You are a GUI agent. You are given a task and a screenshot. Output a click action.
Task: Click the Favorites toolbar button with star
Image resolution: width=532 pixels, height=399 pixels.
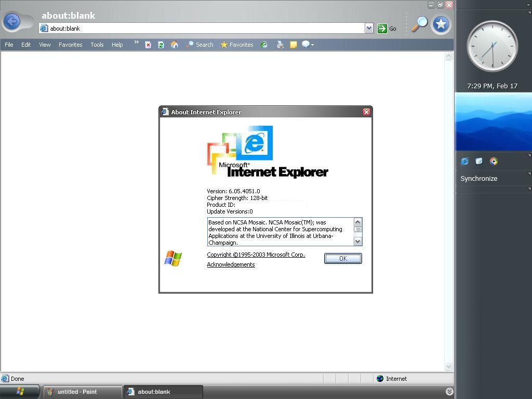[237, 45]
